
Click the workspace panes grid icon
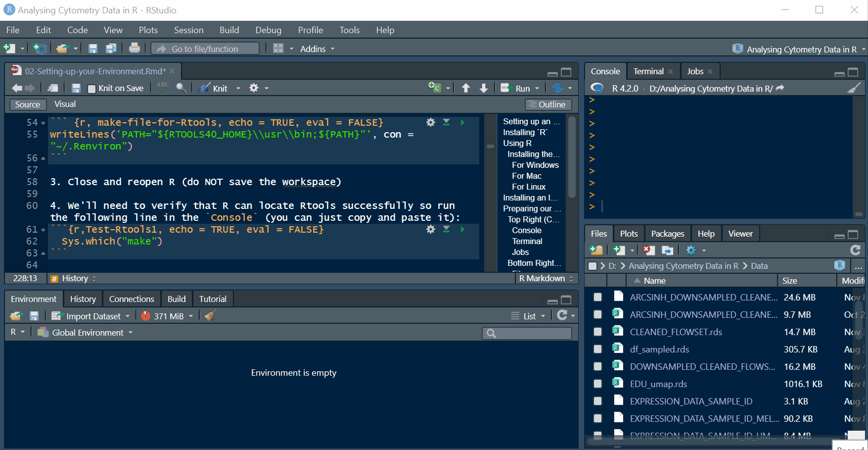[x=278, y=49]
